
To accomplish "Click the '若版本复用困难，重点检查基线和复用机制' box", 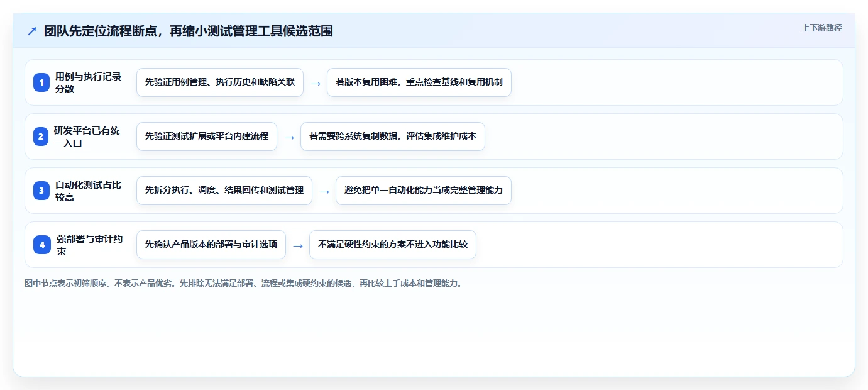I will [x=419, y=82].
